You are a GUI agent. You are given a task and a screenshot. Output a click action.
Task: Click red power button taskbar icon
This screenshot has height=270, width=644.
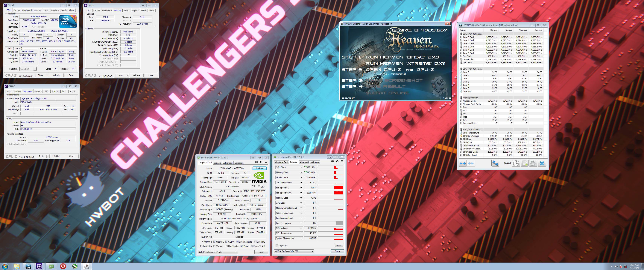coord(63,266)
